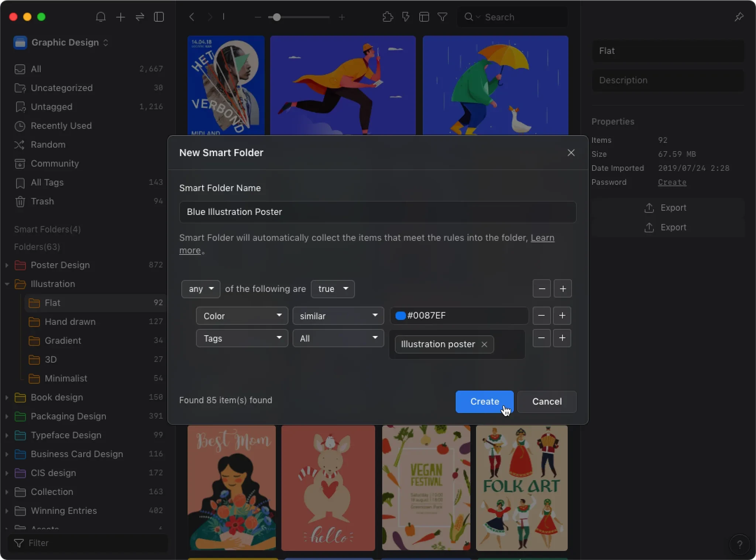Remove the Color rule with minus button
Image resolution: width=756 pixels, height=560 pixels.
pos(542,316)
